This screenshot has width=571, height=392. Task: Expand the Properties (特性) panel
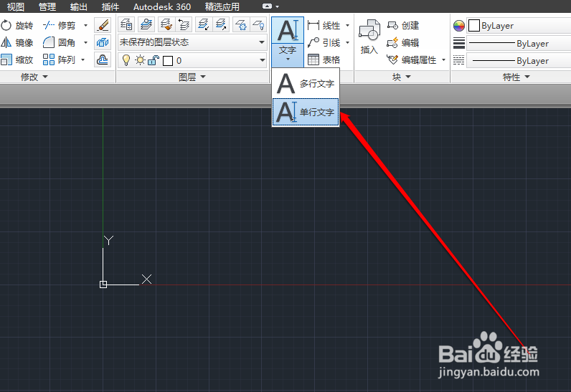click(516, 77)
